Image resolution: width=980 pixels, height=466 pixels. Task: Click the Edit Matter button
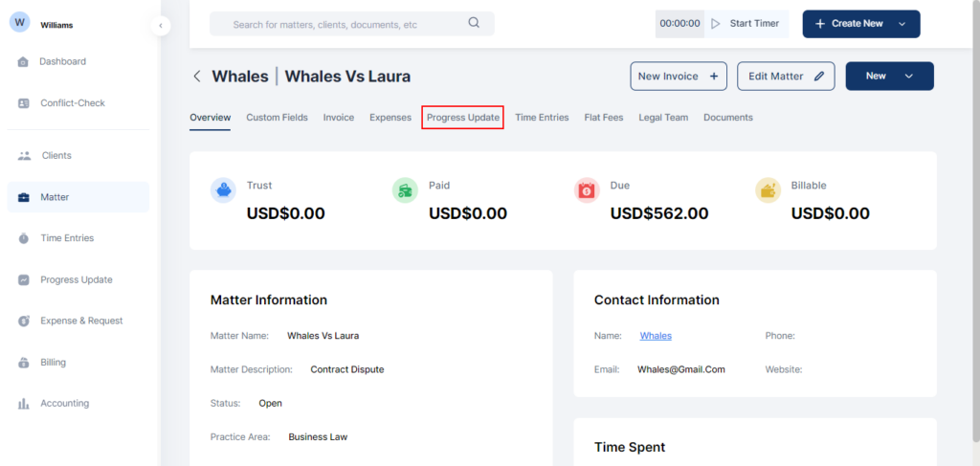(x=785, y=77)
